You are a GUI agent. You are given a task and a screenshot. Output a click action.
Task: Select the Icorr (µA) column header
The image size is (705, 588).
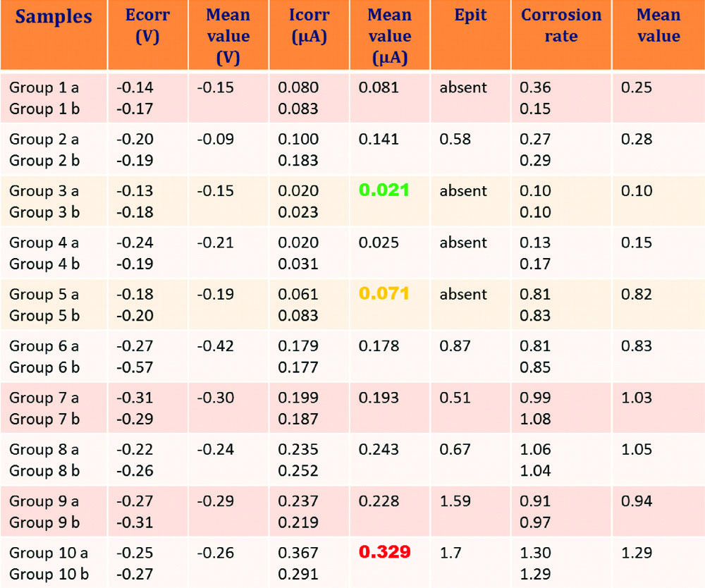309,26
